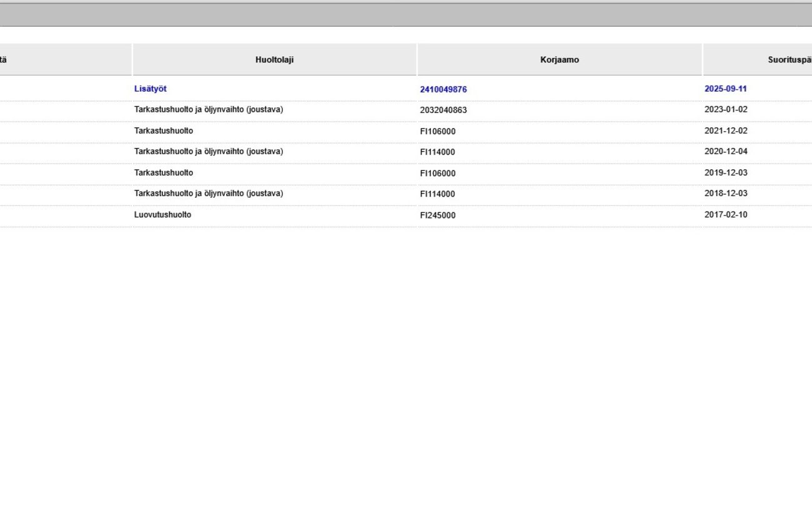Select the service type in the 2023-01-02 row
The image size is (812, 515).
(x=209, y=110)
